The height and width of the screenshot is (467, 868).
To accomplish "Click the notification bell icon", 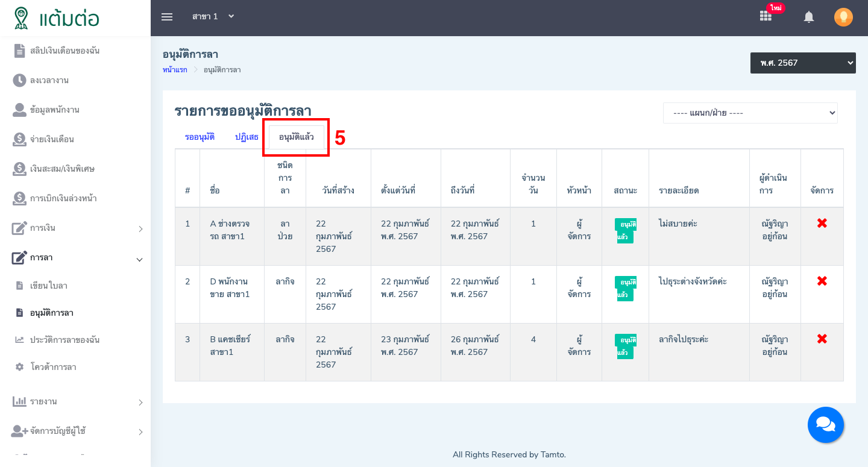I will point(809,17).
